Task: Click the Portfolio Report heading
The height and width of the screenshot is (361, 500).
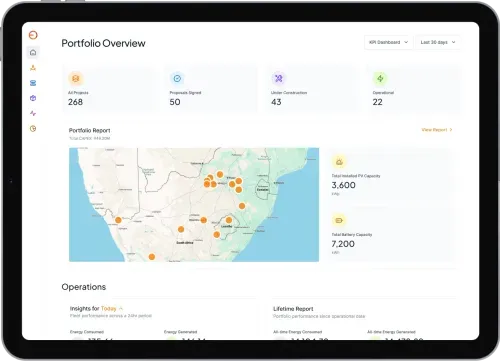Action: [x=89, y=130]
